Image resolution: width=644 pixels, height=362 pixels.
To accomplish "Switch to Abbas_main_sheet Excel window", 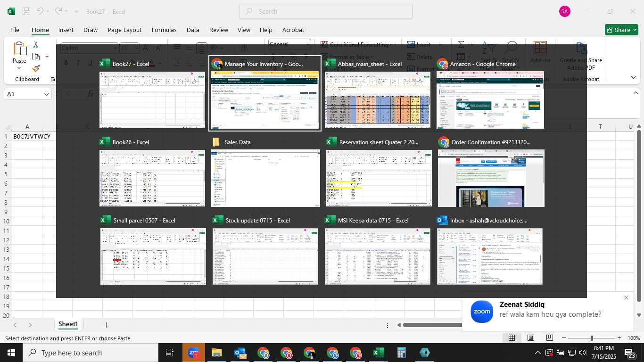I will tap(378, 94).
